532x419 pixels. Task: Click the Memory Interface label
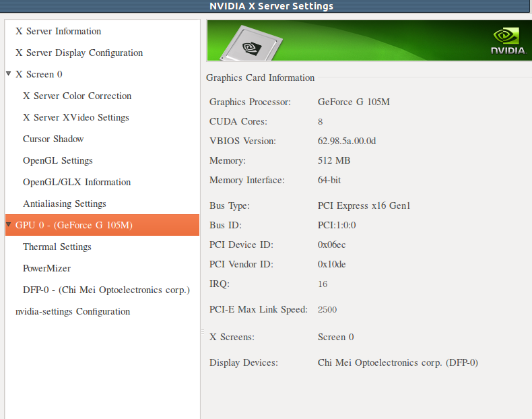coord(247,180)
